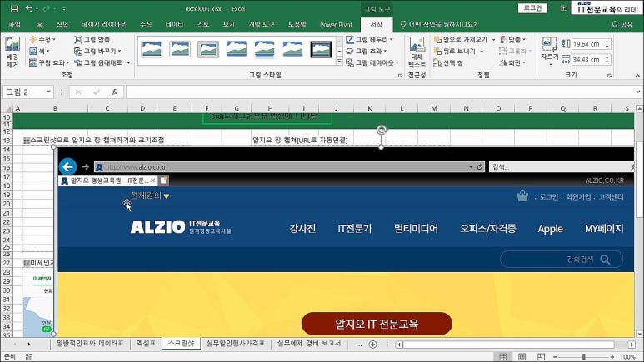This screenshot has height=362, width=644.
Task: Open the 크기 size group dialog launcher
Action: click(x=609, y=76)
